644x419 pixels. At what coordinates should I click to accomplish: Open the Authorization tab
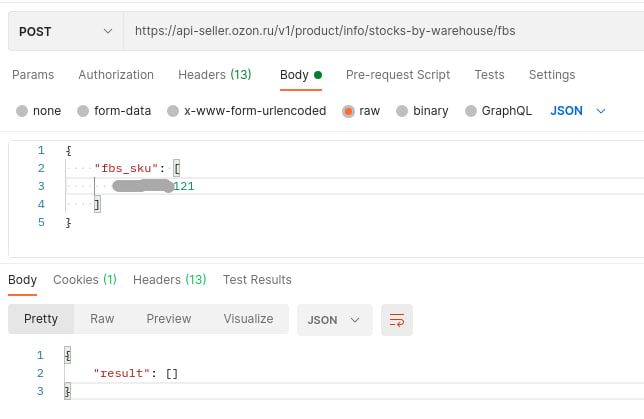click(x=116, y=75)
